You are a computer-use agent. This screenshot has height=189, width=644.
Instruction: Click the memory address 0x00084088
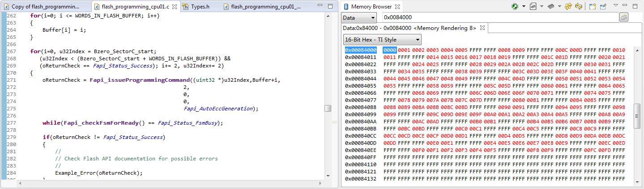click(x=361, y=107)
